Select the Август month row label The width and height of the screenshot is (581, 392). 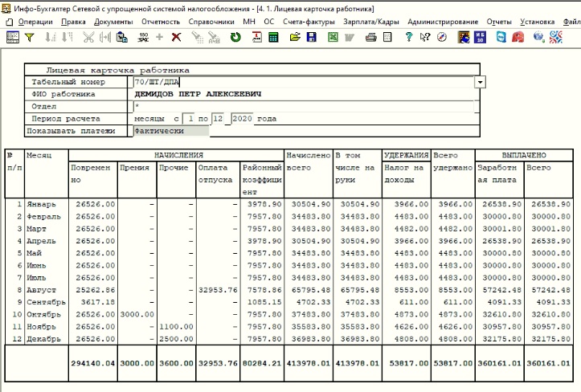[x=42, y=290]
